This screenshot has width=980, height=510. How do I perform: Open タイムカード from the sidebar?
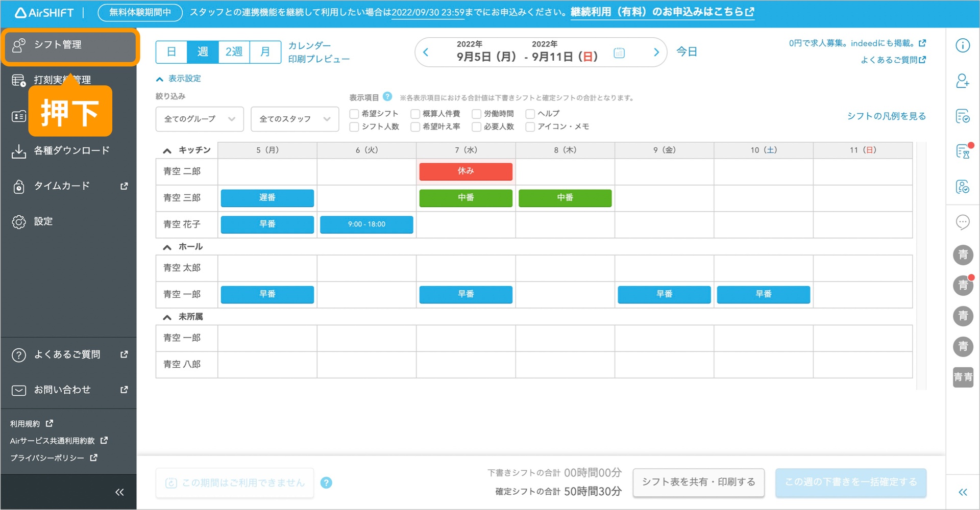pyautogui.click(x=61, y=186)
